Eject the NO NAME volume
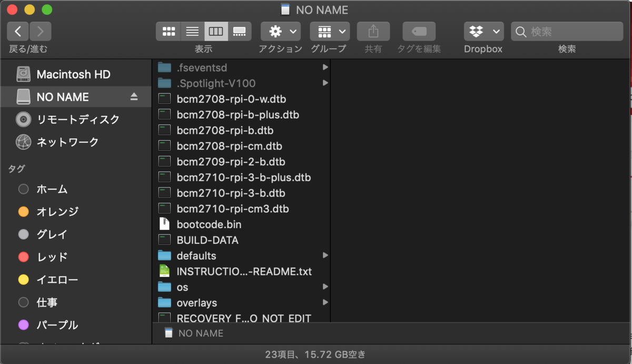 coord(134,96)
